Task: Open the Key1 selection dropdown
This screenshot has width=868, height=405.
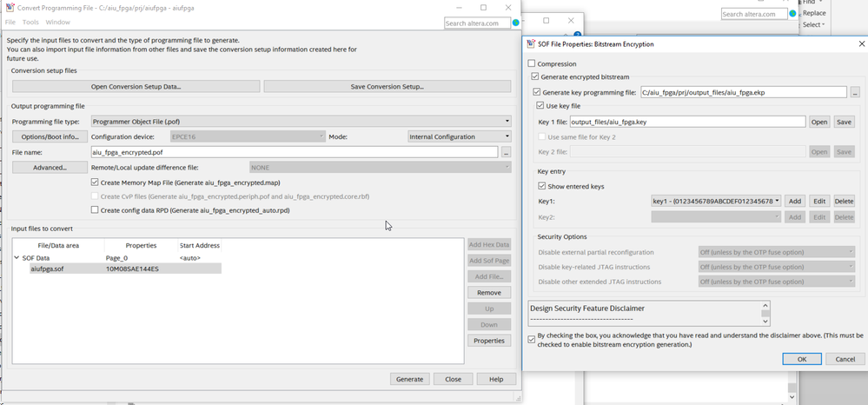Action: [716, 201]
